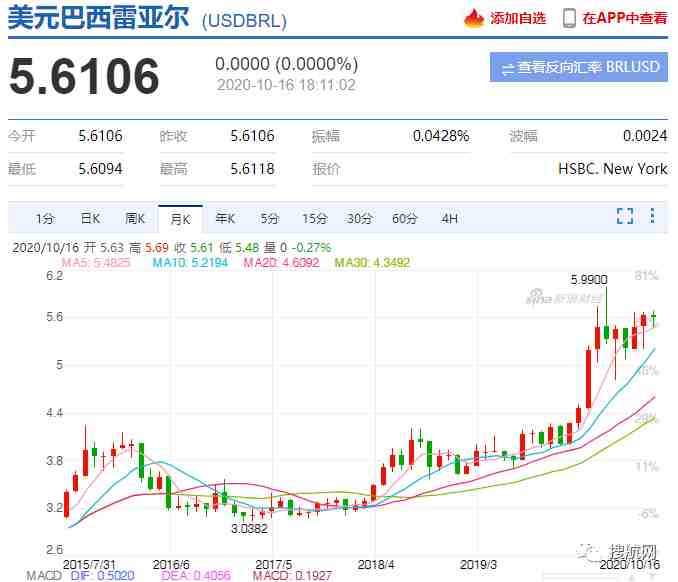Click the 2016/6 date axis label
The image size is (678, 582).
point(171,564)
